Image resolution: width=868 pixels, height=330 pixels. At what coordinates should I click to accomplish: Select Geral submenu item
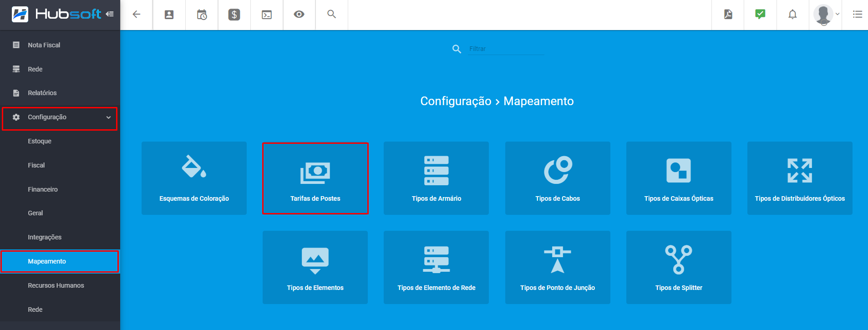[60, 213]
